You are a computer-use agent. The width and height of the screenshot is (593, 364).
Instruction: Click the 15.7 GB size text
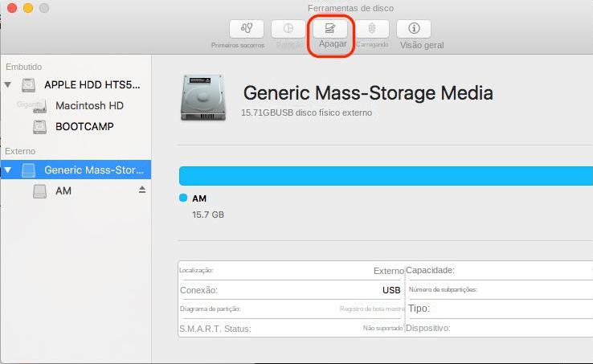coord(208,215)
